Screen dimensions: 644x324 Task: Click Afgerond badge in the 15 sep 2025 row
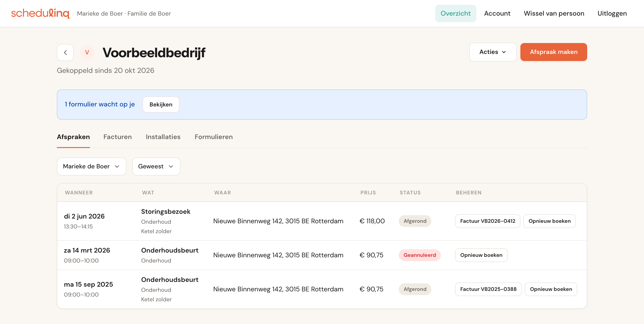coord(415,289)
